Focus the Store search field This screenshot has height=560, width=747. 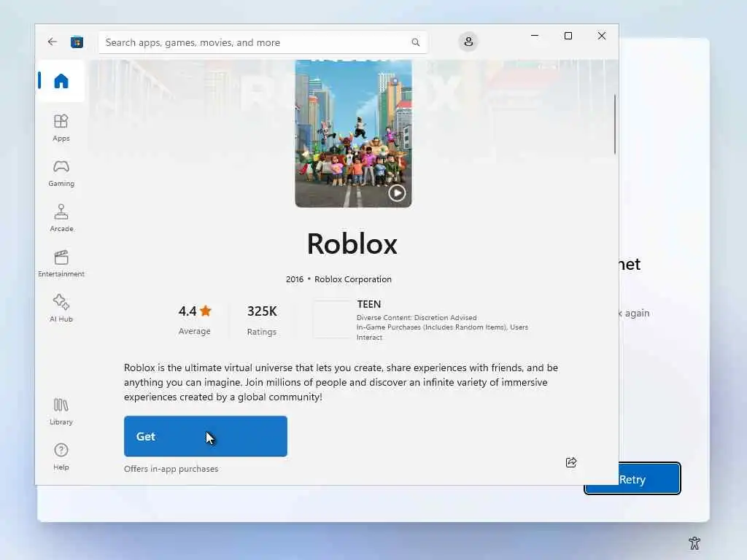pos(263,42)
